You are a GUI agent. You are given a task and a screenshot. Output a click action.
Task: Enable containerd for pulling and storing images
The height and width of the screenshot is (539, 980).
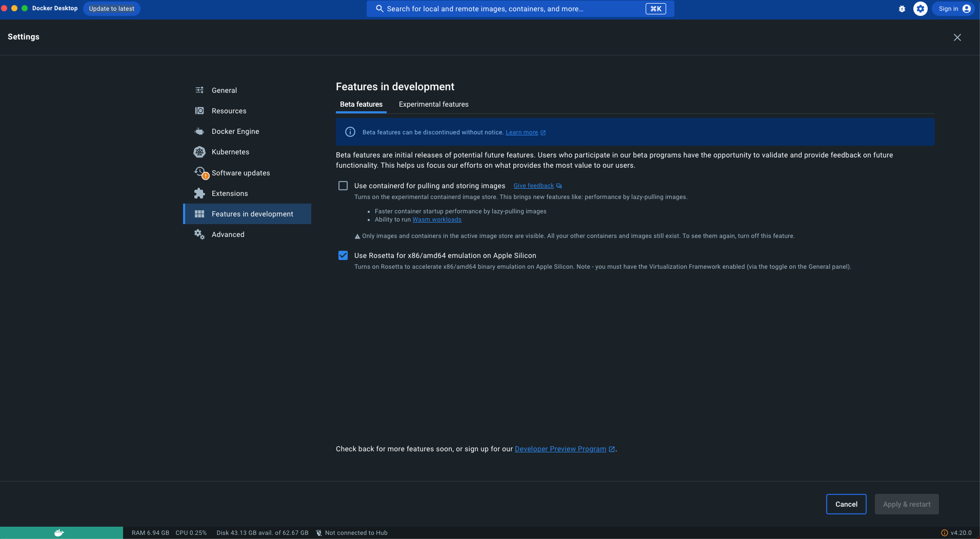343,186
